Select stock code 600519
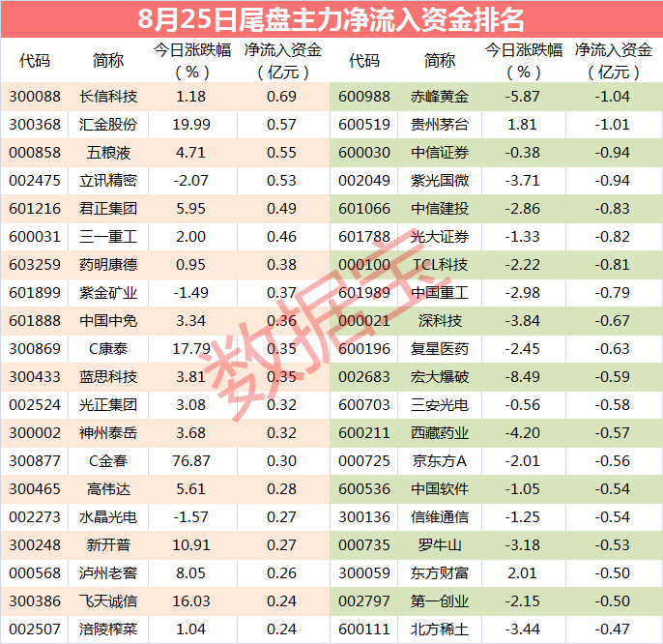The image size is (663, 644). (364, 125)
